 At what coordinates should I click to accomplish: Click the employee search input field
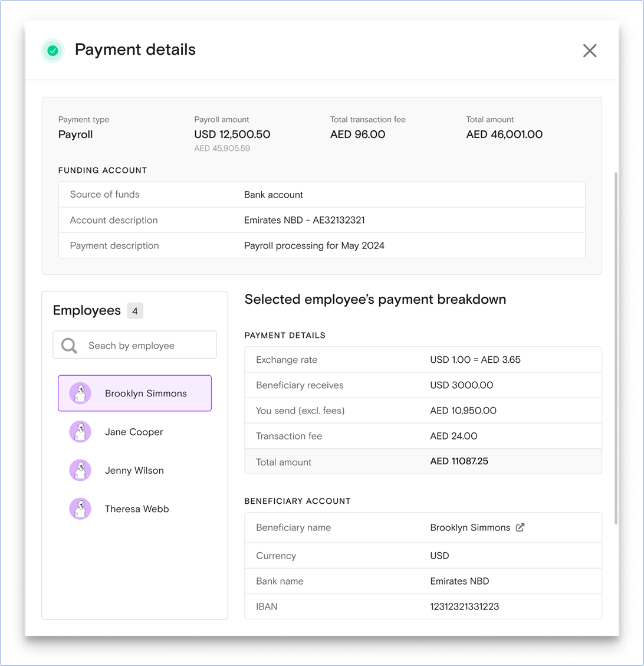click(x=142, y=346)
